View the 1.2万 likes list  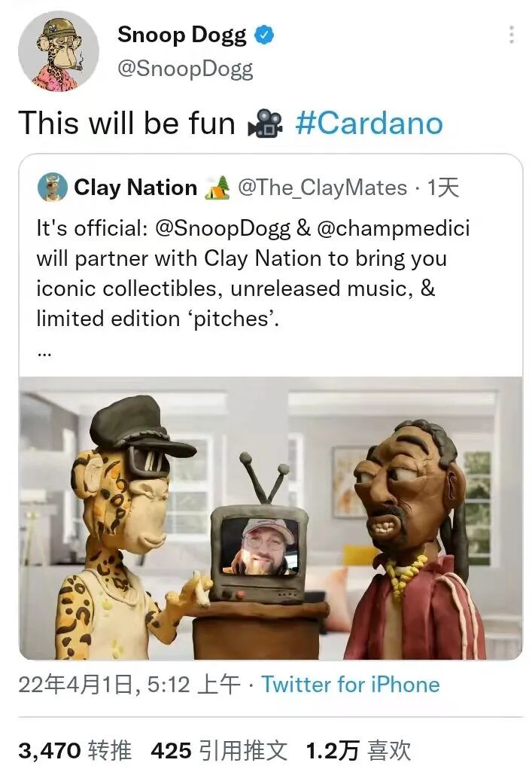pos(358,751)
